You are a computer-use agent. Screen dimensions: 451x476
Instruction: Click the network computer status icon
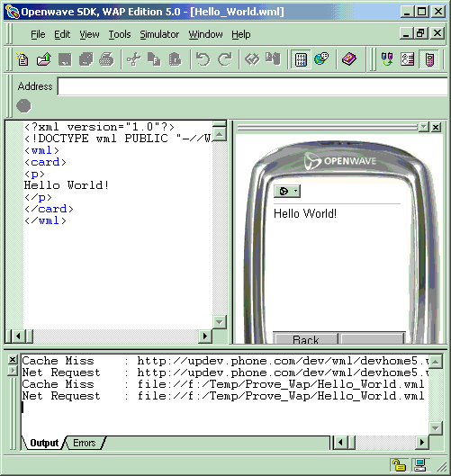420,464
